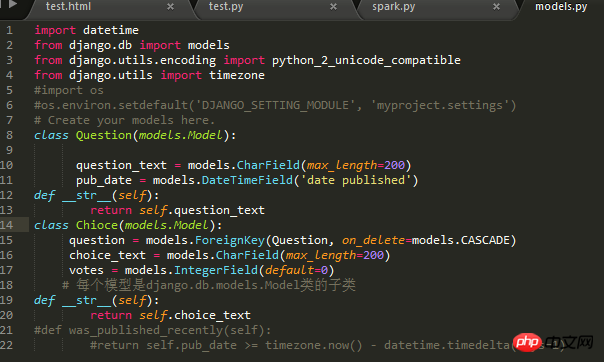This screenshot has width=604, height=362.
Task: Close the test.py tab
Action: (x=334, y=7)
